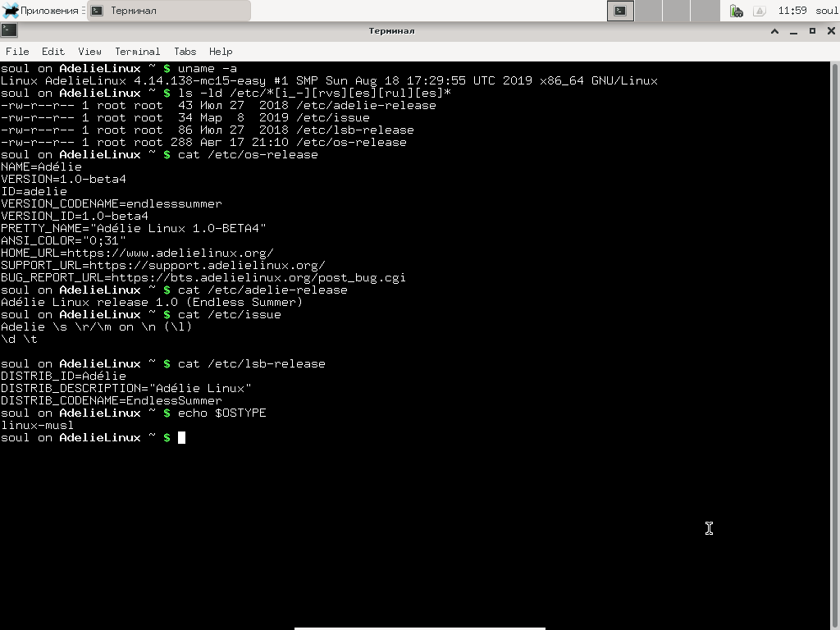Click the "echo $OSTYPE" command
This screenshot has height=630, width=840.
pyautogui.click(x=221, y=413)
